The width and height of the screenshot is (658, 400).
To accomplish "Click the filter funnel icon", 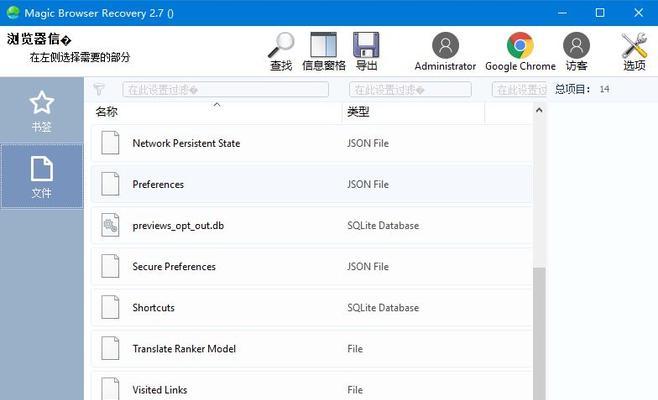I will pyautogui.click(x=99, y=89).
